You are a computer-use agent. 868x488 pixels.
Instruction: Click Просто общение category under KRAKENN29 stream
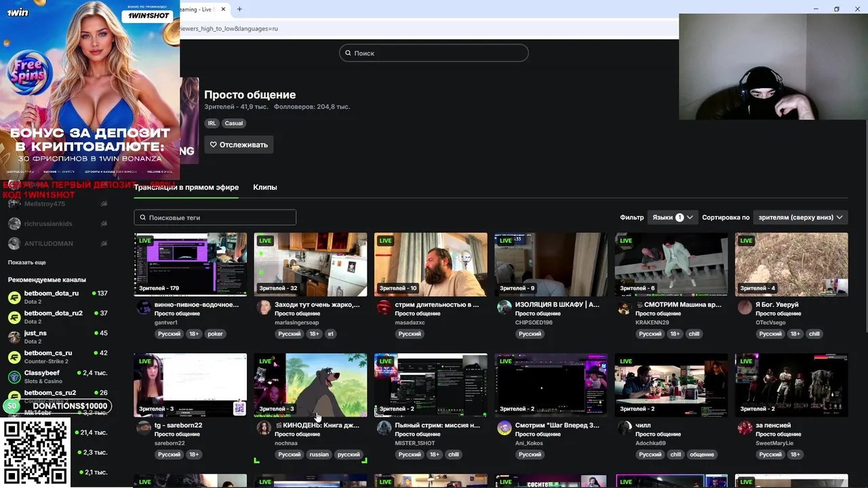658,314
